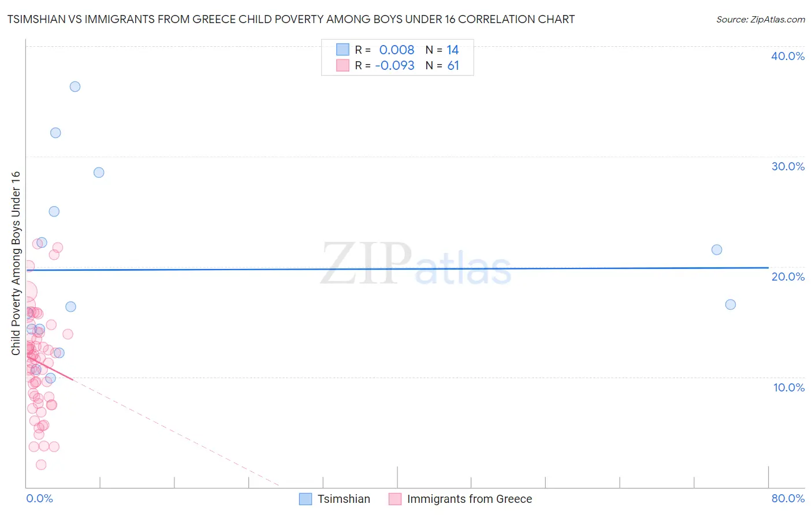Click the blue Tsimshian legend swatch at bottom
812x515 pixels.
click(306, 499)
